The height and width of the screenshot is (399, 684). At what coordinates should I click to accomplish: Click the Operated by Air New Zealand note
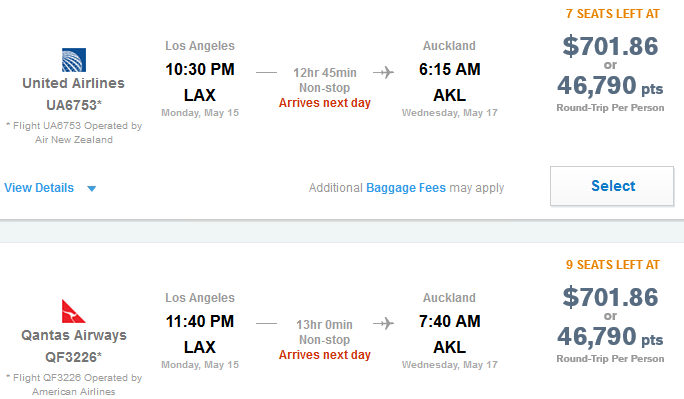coord(74,133)
